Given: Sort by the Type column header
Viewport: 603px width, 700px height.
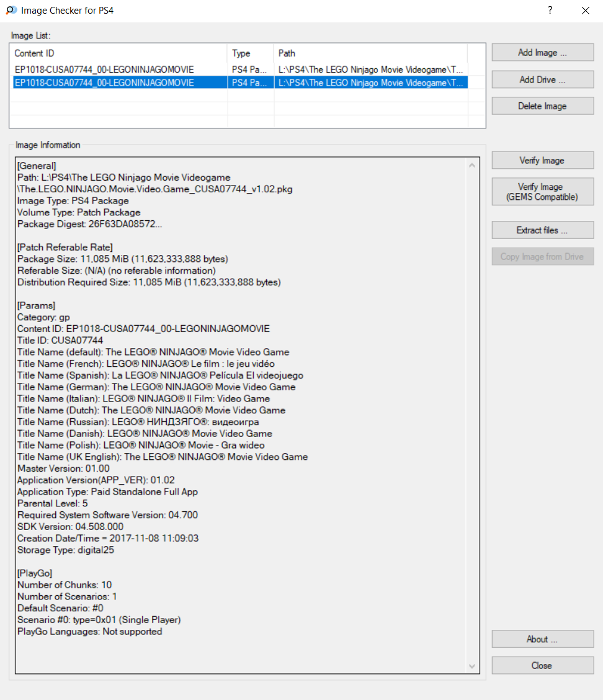Looking at the screenshot, I should click(x=251, y=53).
